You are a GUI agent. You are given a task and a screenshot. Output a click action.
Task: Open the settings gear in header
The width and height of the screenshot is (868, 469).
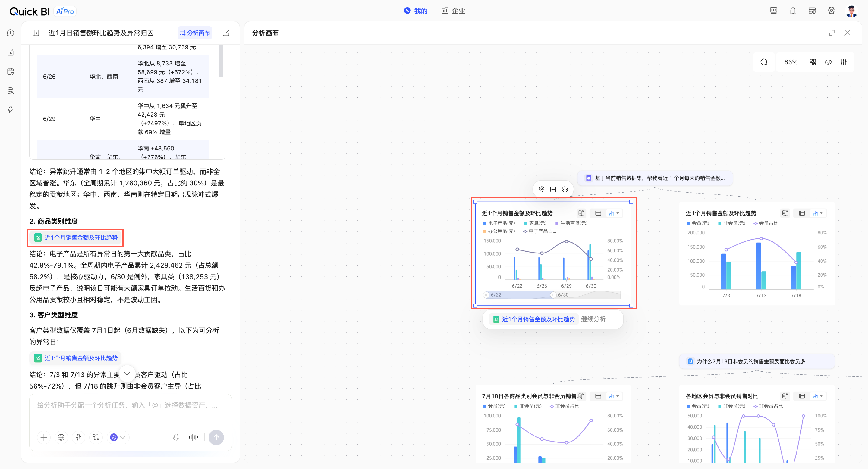[x=831, y=11]
